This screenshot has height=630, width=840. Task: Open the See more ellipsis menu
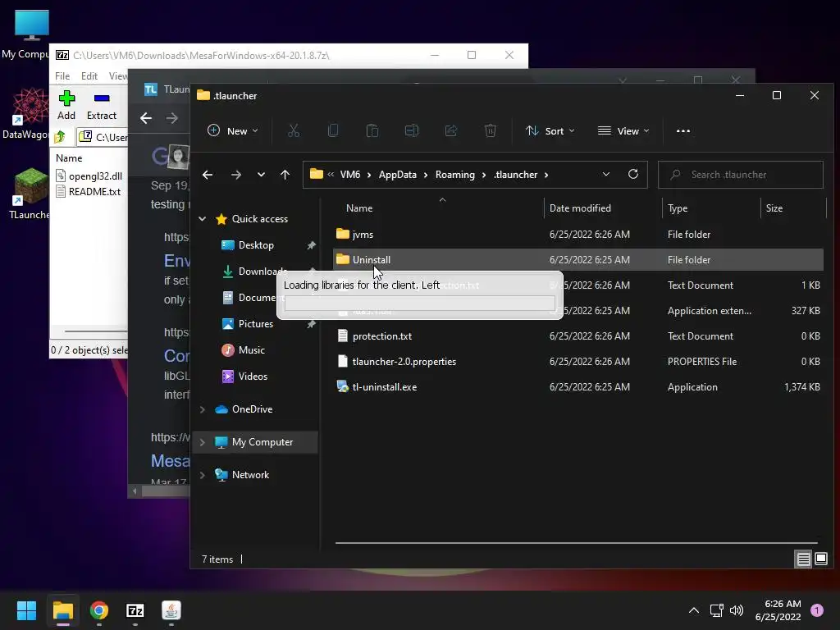(683, 130)
